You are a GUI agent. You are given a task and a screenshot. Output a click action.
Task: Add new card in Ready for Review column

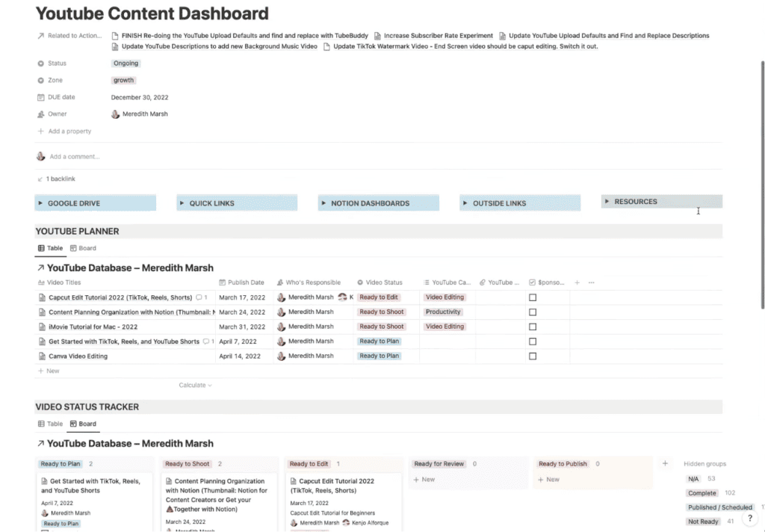coord(424,480)
